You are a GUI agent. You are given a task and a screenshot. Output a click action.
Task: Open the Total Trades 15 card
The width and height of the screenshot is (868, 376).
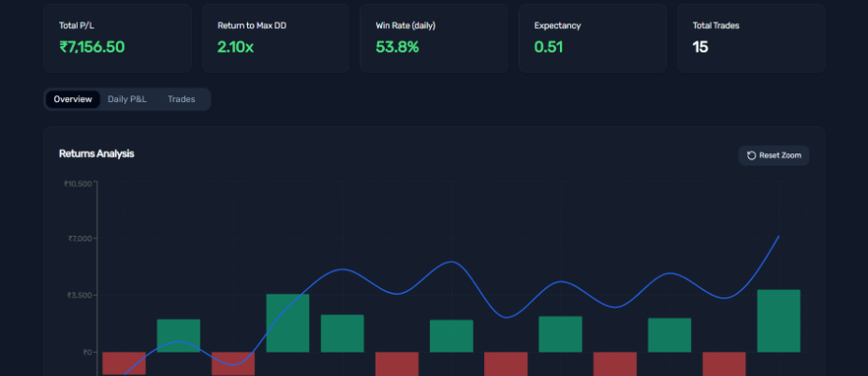750,37
